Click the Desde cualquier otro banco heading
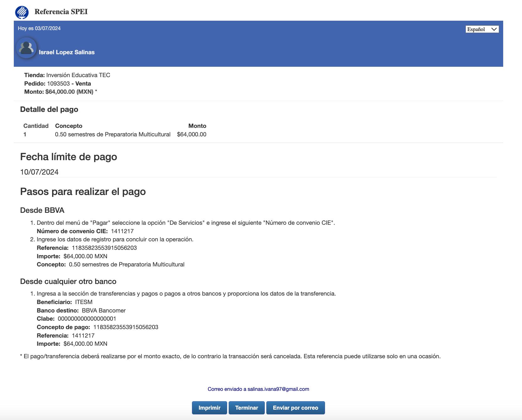522x420 pixels. [68, 281]
